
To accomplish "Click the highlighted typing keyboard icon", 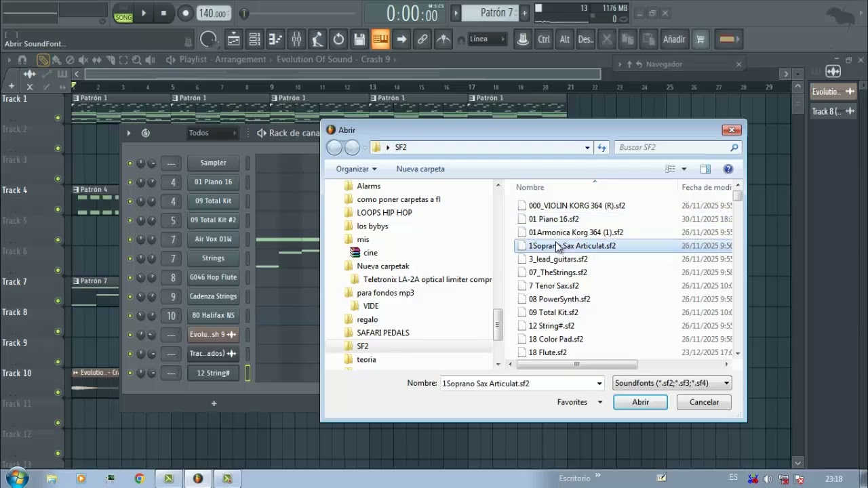I will (x=380, y=39).
